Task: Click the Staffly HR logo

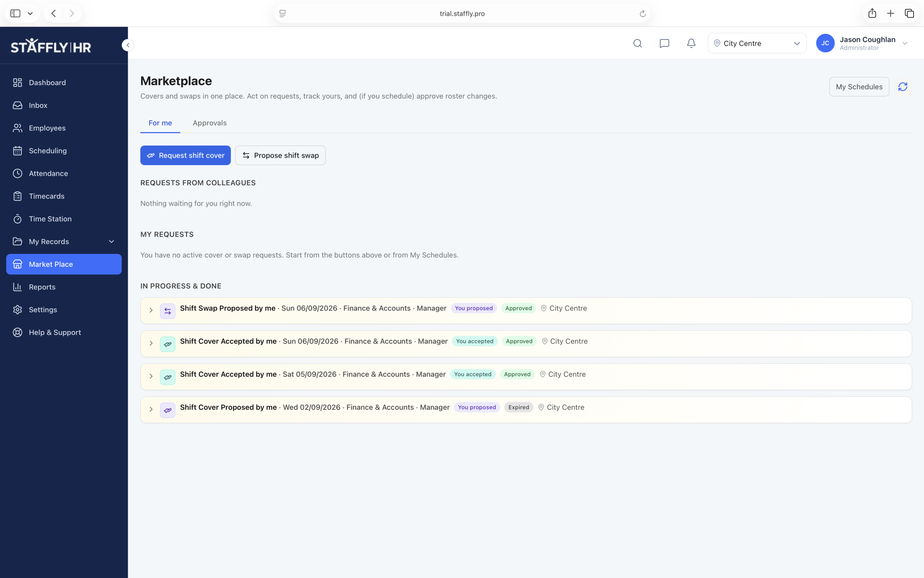Action: pos(51,45)
